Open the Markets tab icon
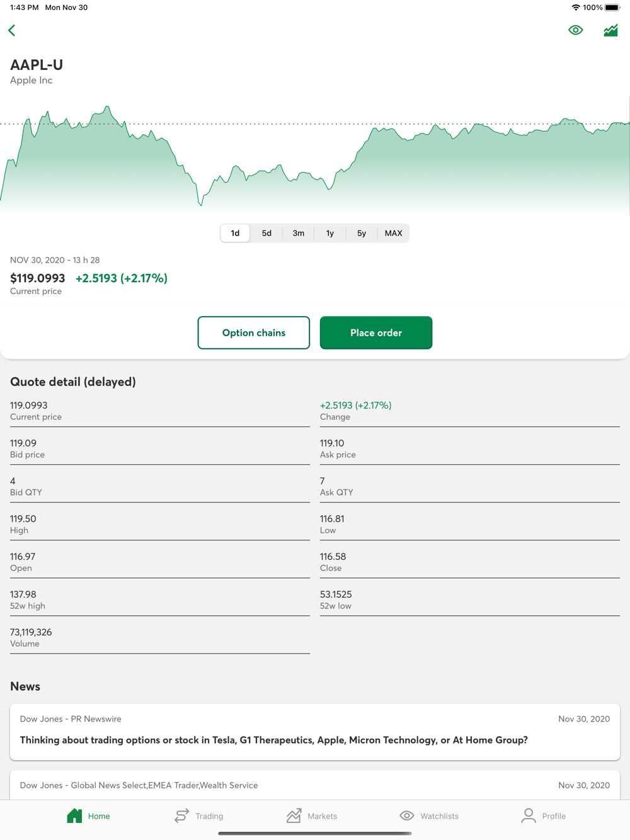This screenshot has width=630, height=840. (x=294, y=815)
